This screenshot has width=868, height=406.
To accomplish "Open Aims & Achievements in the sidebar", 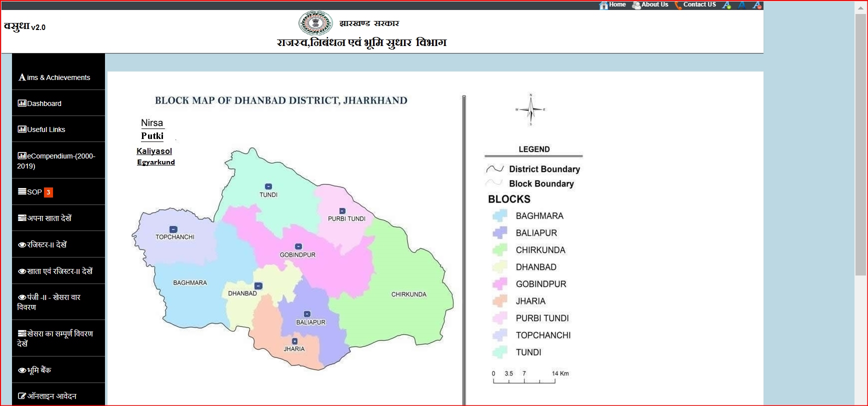I will coord(58,77).
